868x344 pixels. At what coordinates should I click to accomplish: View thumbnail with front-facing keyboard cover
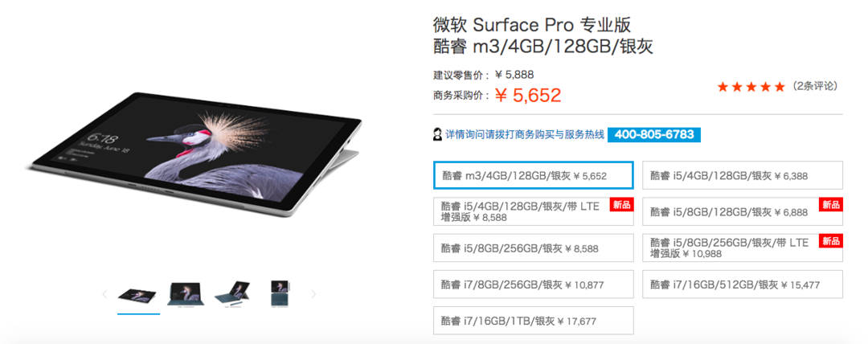(186, 293)
